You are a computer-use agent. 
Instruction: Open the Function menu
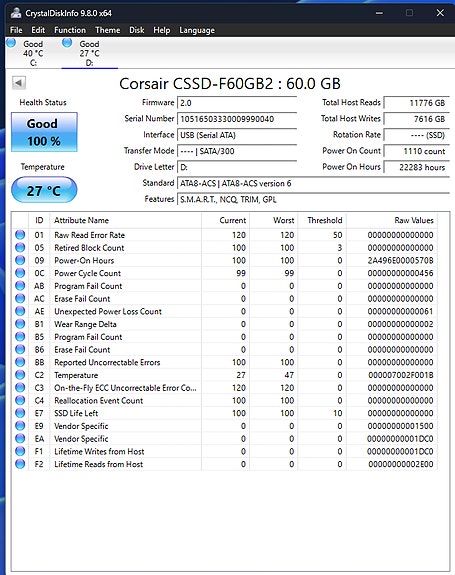70,30
